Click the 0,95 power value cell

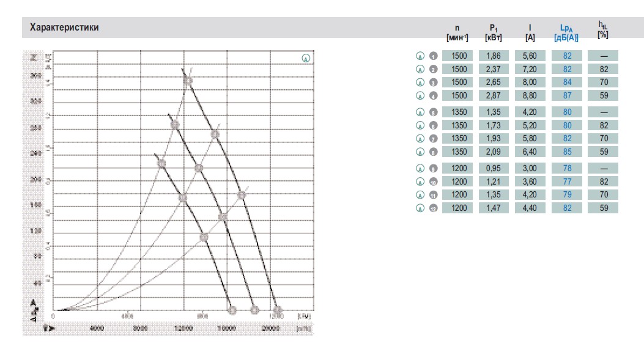tap(494, 168)
